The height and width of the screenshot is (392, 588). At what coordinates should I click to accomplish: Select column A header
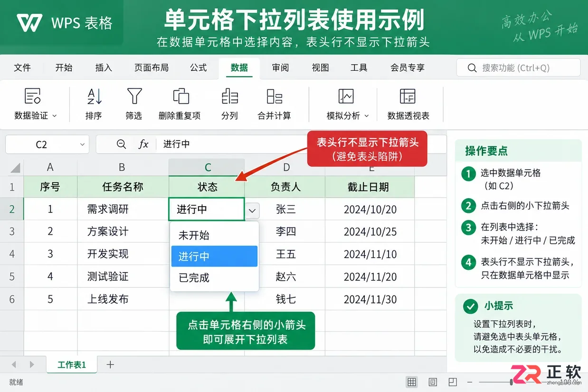coord(50,167)
